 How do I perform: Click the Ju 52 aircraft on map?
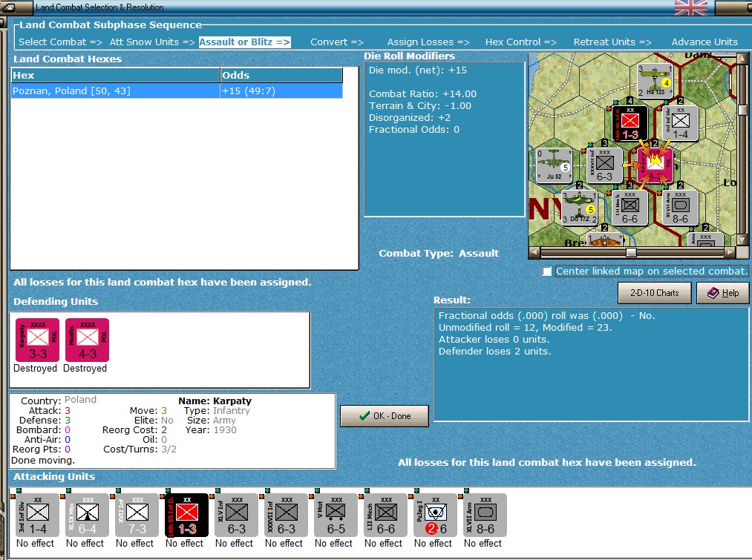tap(554, 165)
